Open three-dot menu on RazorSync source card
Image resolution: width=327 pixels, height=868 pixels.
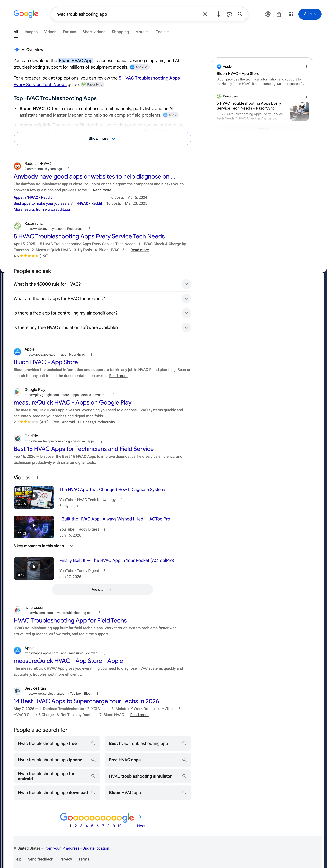306,96
